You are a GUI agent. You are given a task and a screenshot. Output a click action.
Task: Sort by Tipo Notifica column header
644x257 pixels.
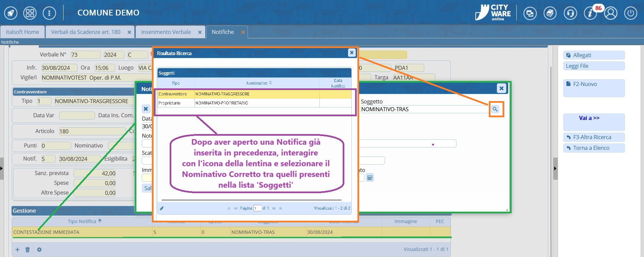pyautogui.click(x=84, y=221)
